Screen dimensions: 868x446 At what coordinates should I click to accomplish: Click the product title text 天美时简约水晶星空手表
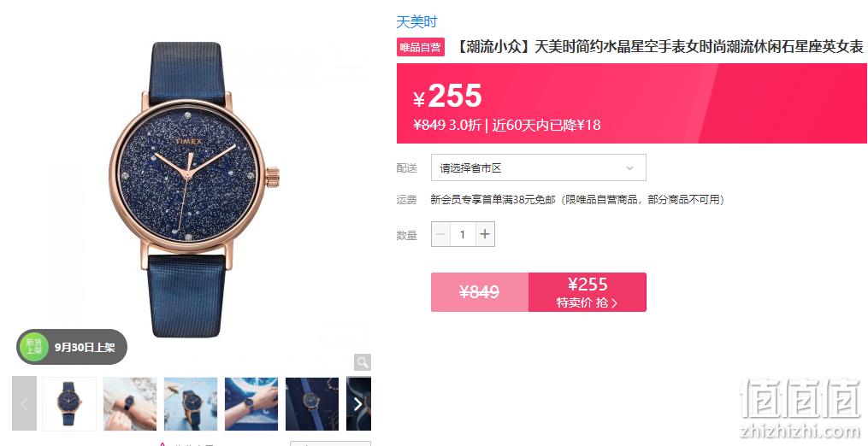coord(610,47)
